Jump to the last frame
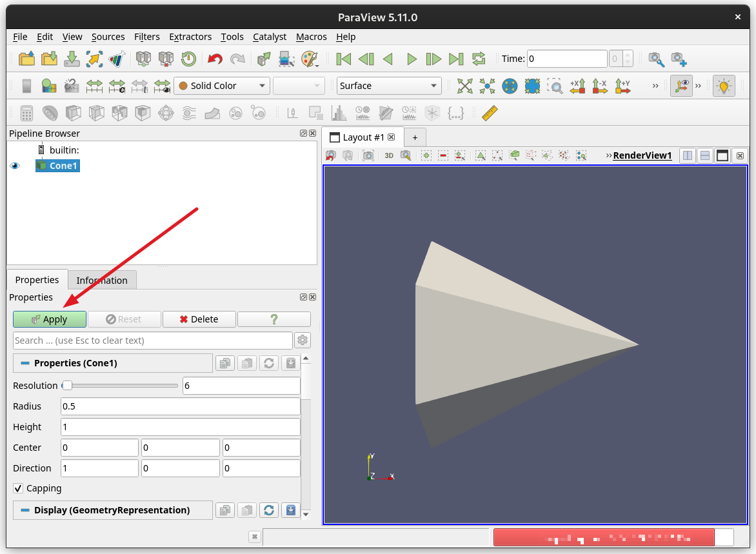 (x=456, y=59)
